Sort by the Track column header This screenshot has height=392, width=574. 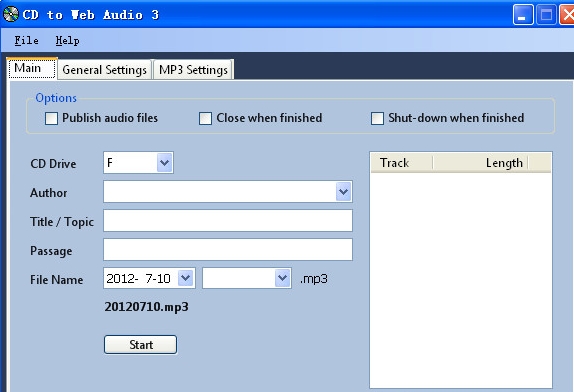tap(402, 163)
